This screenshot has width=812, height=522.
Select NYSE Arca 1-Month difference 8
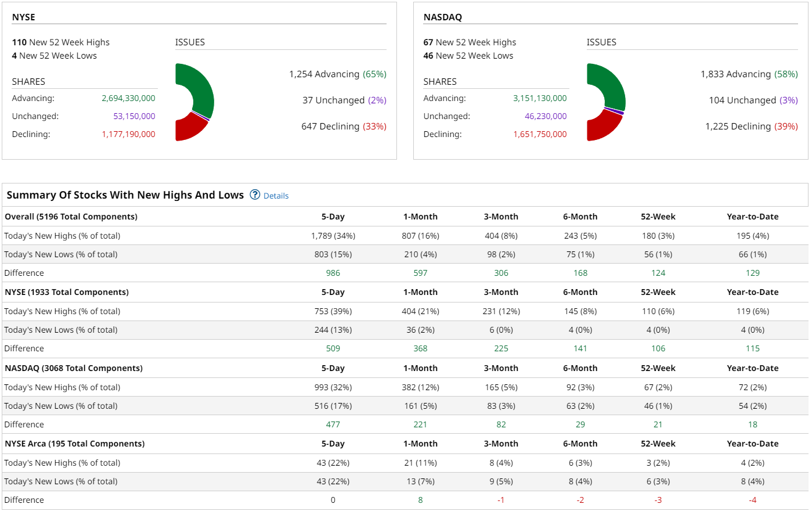point(420,500)
